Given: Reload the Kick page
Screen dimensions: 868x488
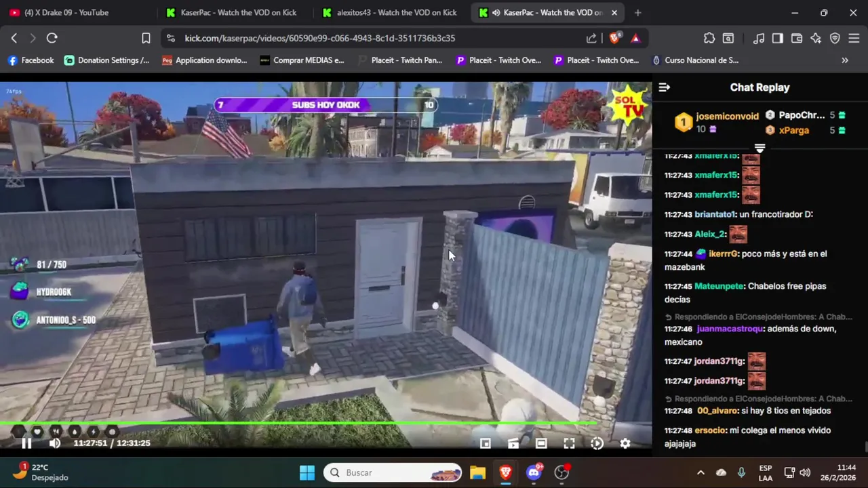Looking at the screenshot, I should tap(52, 39).
